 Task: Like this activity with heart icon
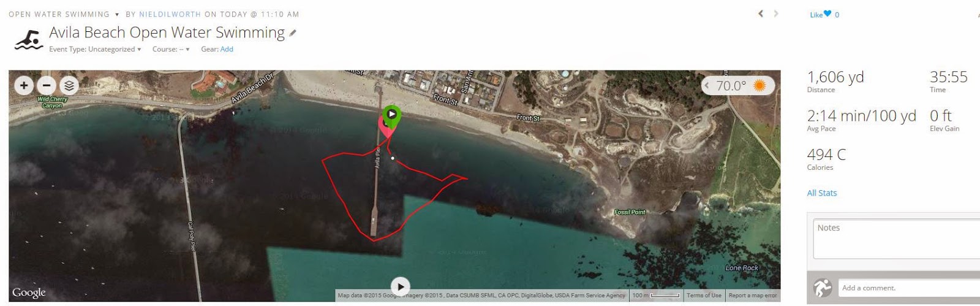click(x=827, y=13)
